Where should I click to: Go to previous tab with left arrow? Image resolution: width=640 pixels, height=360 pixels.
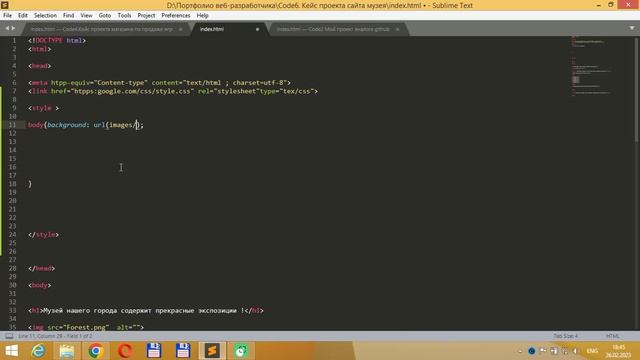[7, 28]
